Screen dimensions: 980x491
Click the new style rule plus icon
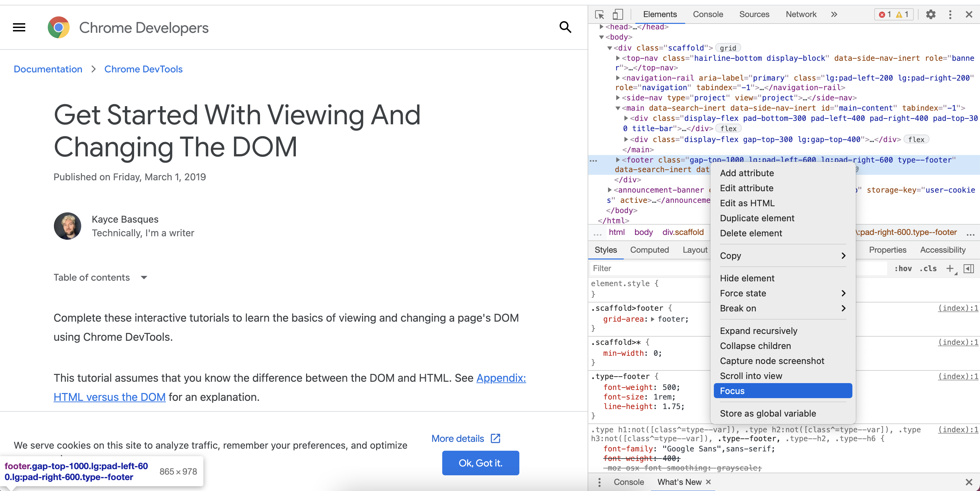pyautogui.click(x=950, y=268)
